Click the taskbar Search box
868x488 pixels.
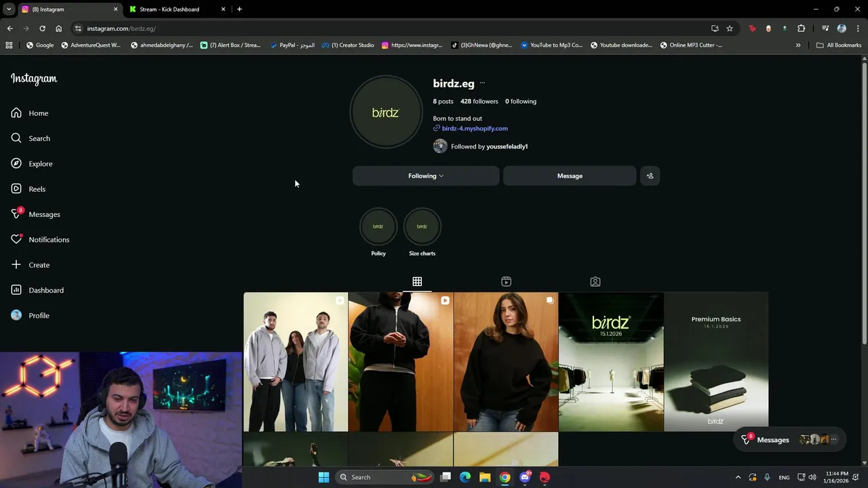(x=384, y=477)
